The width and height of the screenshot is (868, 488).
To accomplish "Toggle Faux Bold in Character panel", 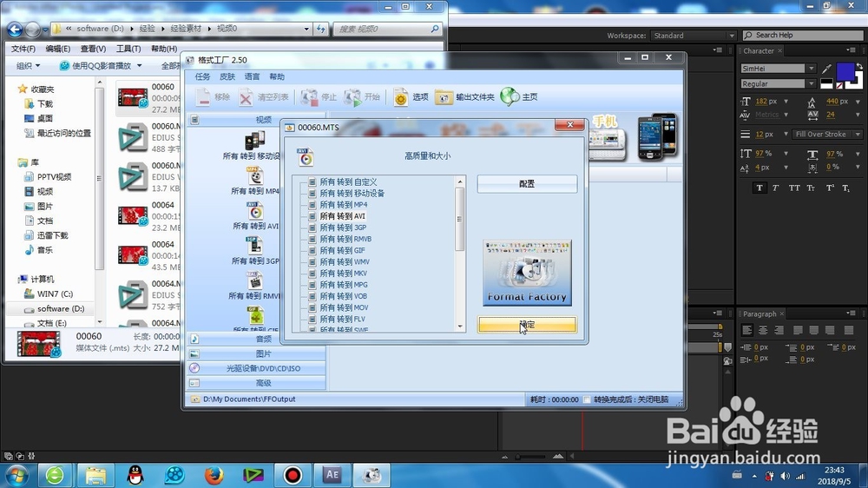I will (x=759, y=188).
